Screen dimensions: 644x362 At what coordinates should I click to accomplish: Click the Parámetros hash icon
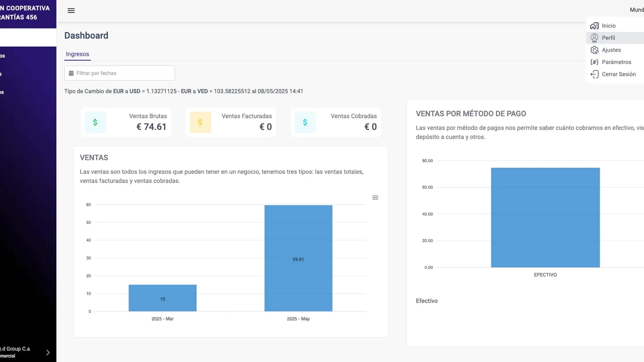pyautogui.click(x=594, y=62)
